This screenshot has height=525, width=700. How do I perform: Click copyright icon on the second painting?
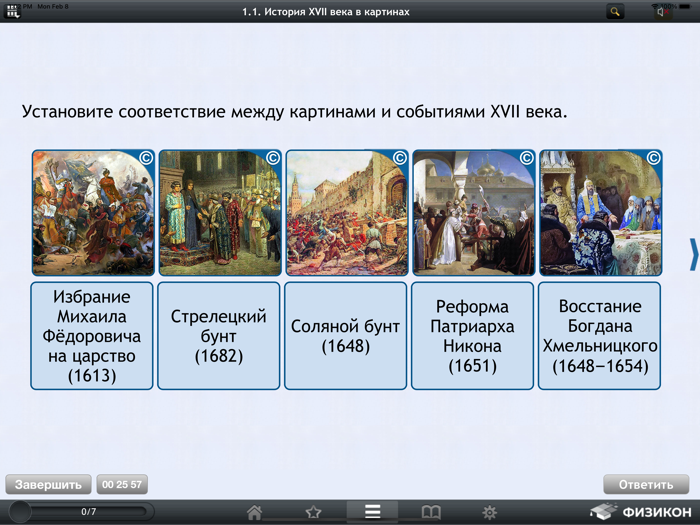point(273,158)
